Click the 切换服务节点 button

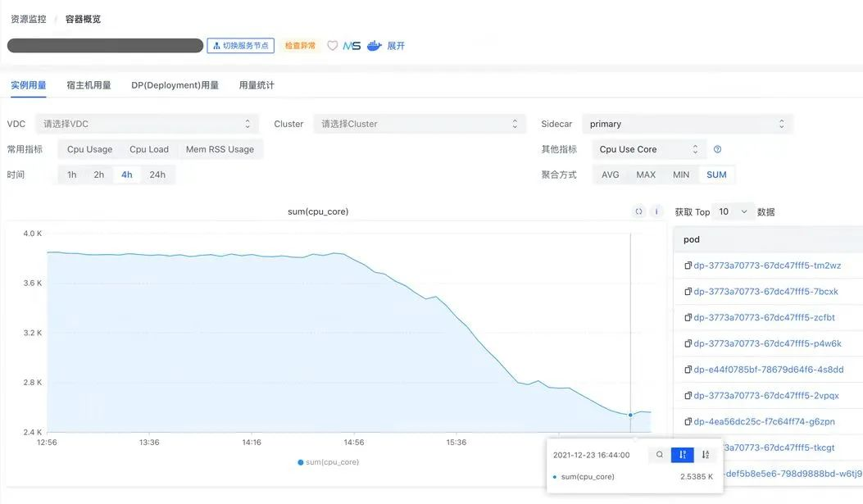(240, 46)
